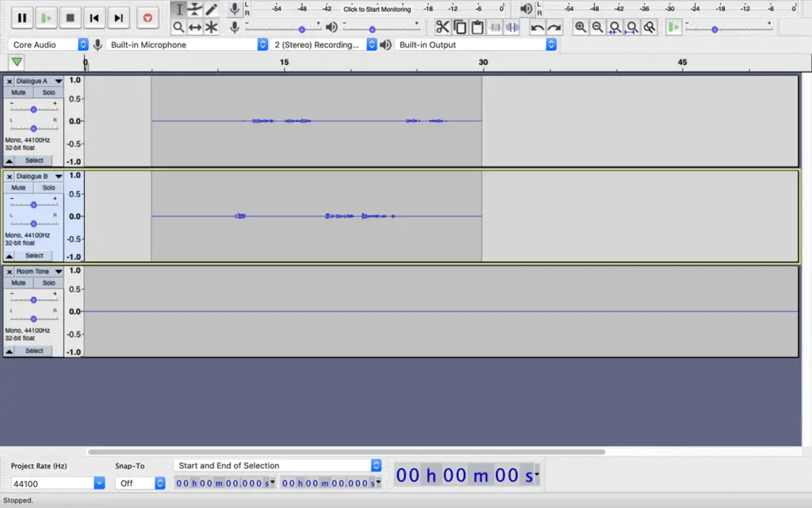Viewport: 812px width, 508px height.
Task: Open the Room Tone track menu dropdown
Action: pos(59,272)
